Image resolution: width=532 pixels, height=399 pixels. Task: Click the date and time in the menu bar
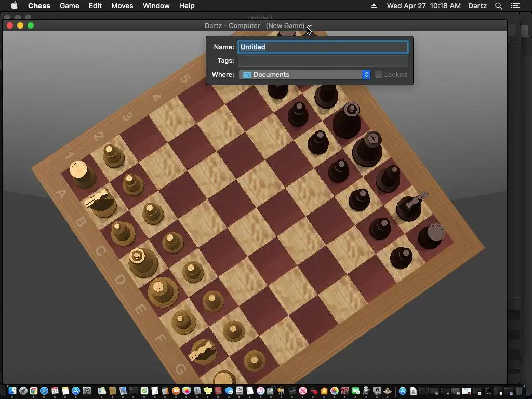tap(424, 6)
